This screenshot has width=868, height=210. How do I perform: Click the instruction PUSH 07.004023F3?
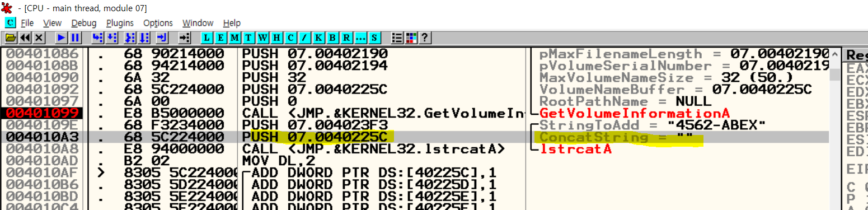[315, 125]
